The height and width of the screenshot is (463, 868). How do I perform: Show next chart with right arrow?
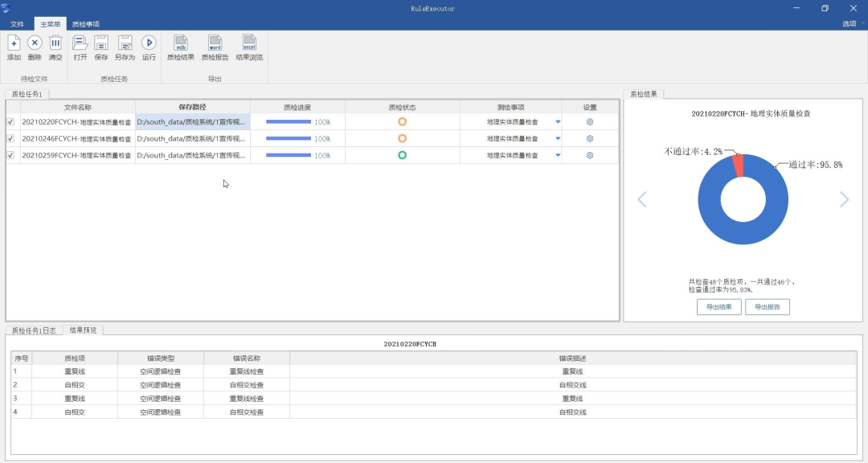point(844,199)
